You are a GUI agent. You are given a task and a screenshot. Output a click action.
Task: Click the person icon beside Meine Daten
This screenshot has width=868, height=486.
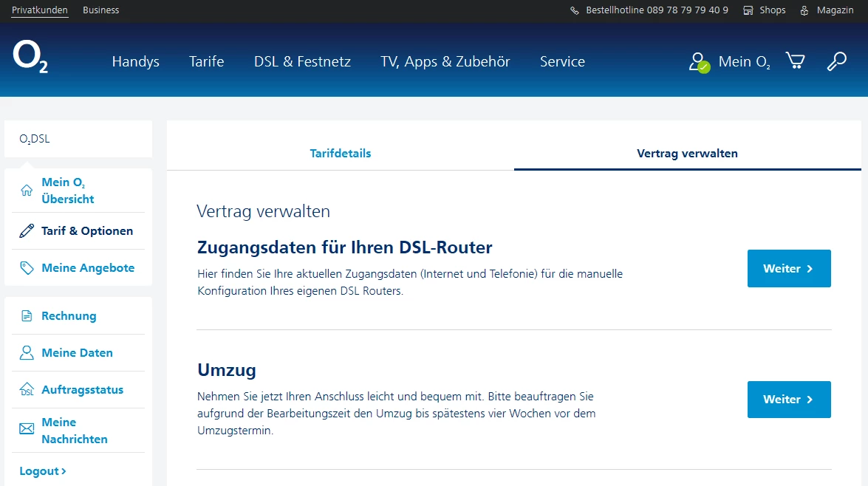point(27,352)
